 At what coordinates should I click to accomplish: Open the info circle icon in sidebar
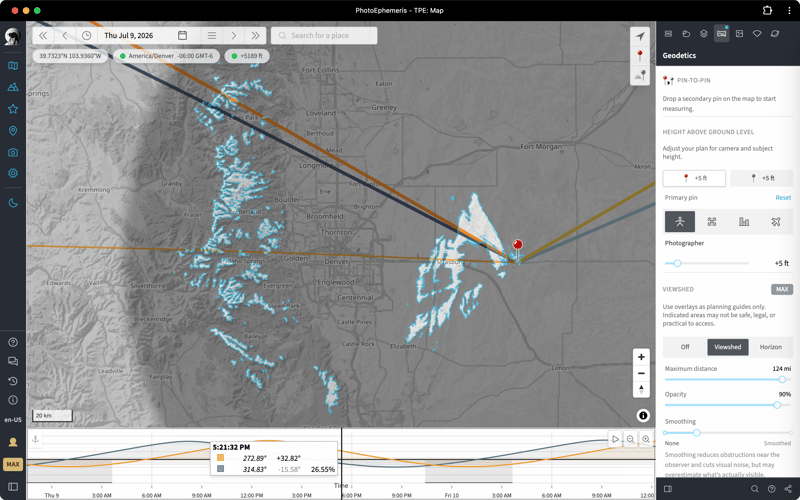pyautogui.click(x=13, y=401)
